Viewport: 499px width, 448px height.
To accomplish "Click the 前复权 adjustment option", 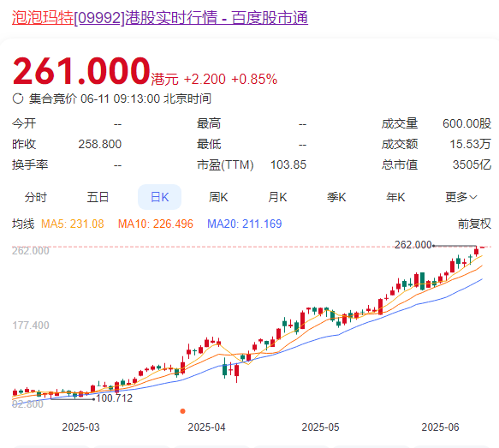I will [x=474, y=224].
